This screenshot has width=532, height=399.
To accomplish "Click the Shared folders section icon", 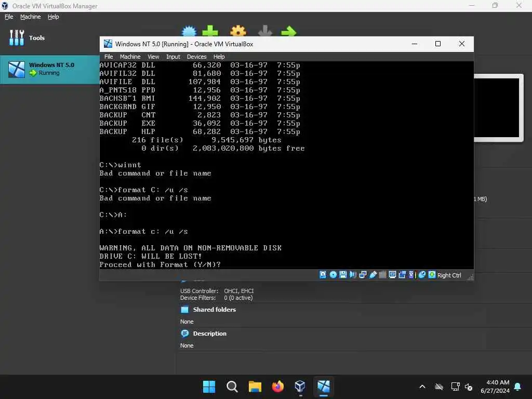I will click(184, 310).
